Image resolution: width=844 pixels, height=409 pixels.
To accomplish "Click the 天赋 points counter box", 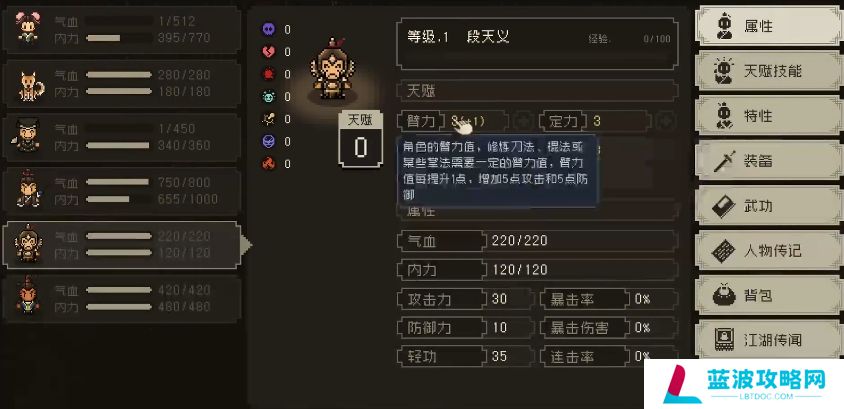I will click(x=360, y=139).
